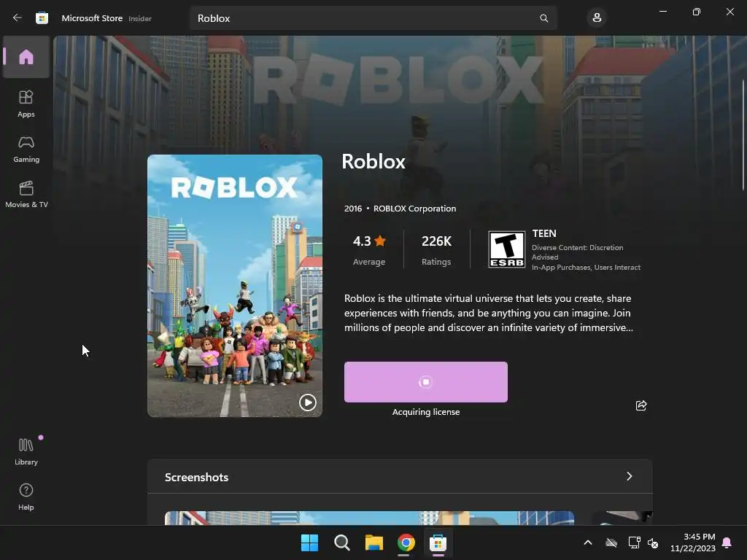Minimize the Microsoft Store window
Image resolution: width=747 pixels, height=560 pixels.
coord(663,12)
